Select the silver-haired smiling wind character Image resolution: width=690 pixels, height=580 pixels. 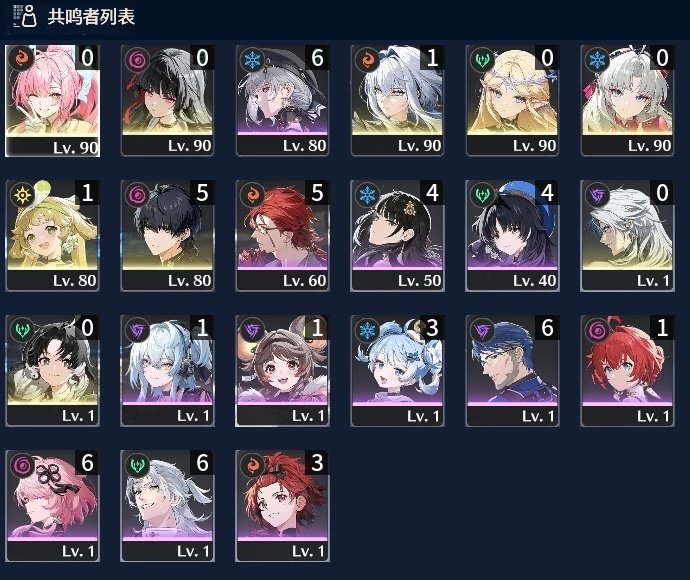point(168,506)
